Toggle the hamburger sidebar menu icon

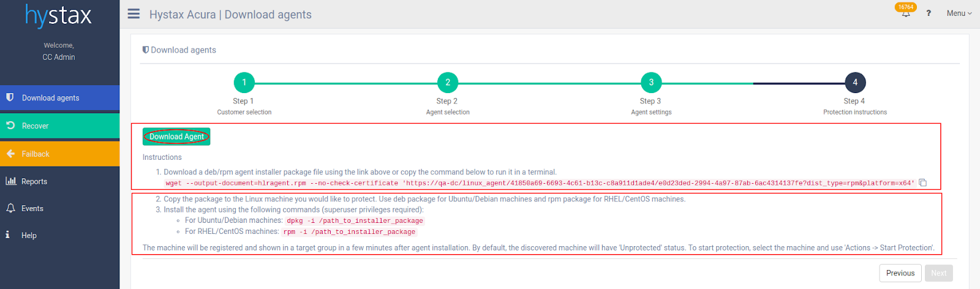(x=134, y=13)
